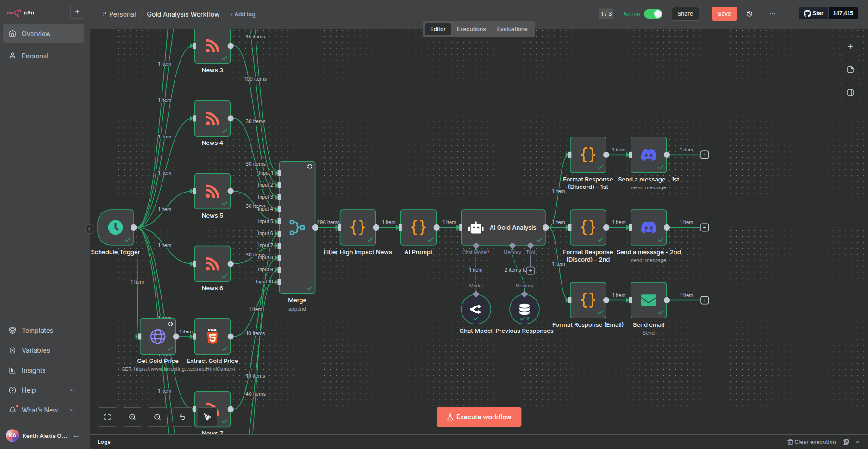Viewport: 868px width, 449px height.
Task: Click the Schedule Trigger clock node
Action: [x=115, y=227]
